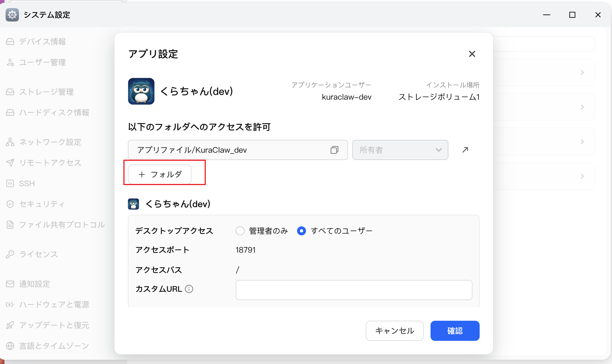
Task: Click the copy icon in folder path field
Action: click(x=334, y=150)
